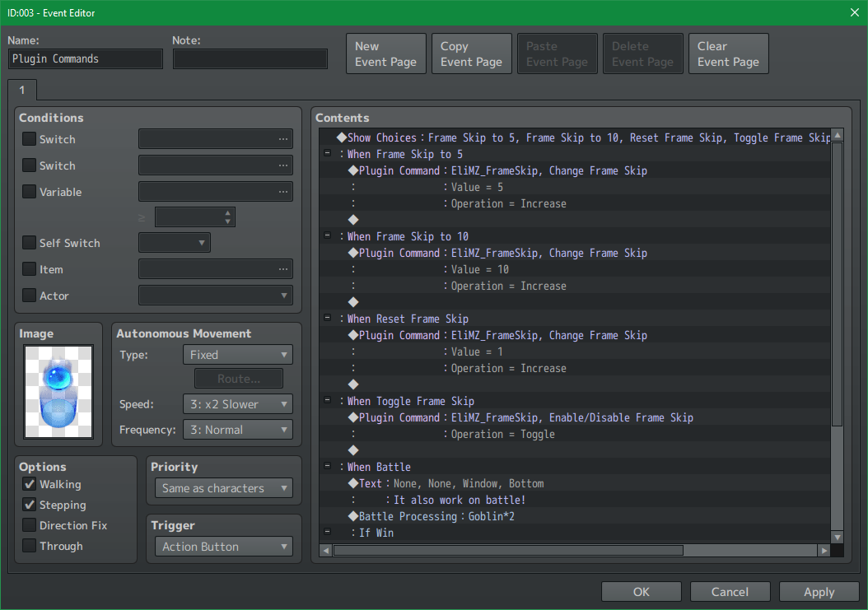
Task: Collapse the When Toggle Frame Skip branch
Action: tap(327, 399)
